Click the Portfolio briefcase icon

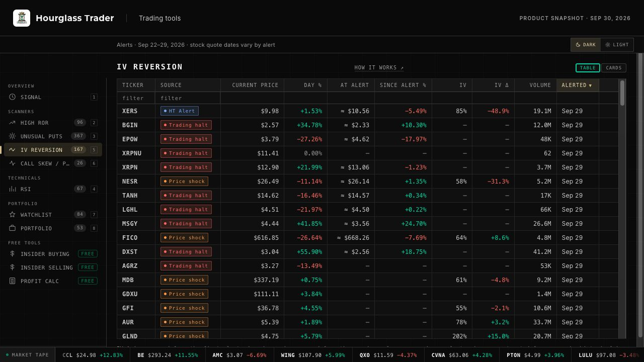pyautogui.click(x=13, y=228)
